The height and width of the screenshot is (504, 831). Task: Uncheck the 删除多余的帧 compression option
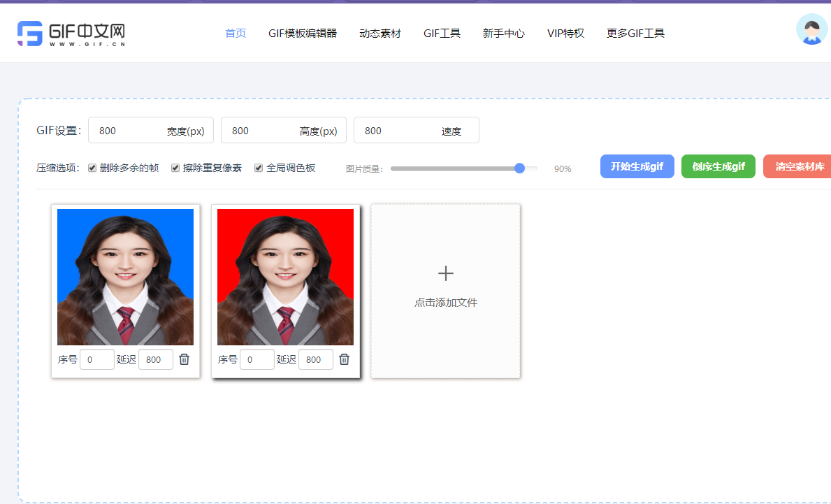point(92,167)
